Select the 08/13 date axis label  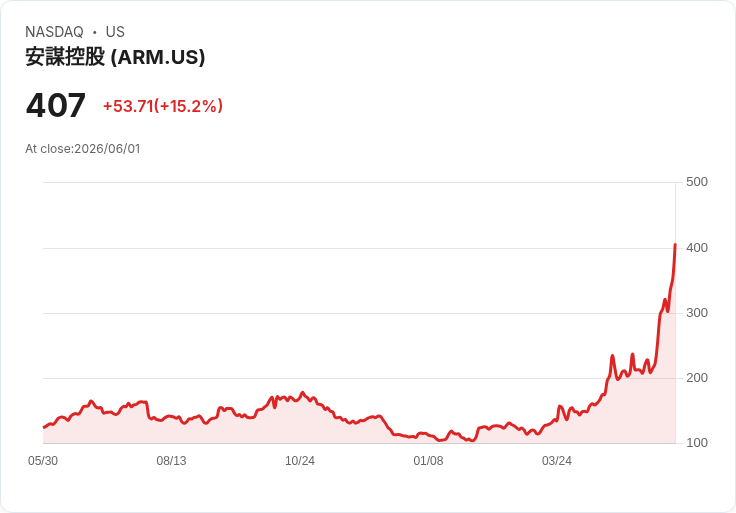coord(171,460)
